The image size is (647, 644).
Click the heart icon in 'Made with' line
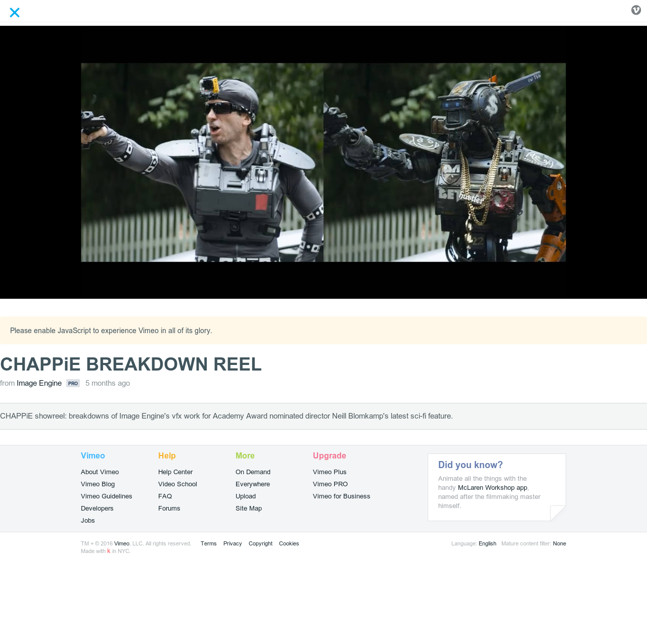click(109, 551)
